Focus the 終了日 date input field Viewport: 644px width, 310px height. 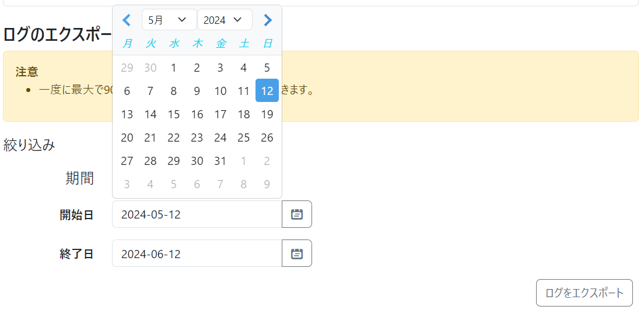pos(197,253)
